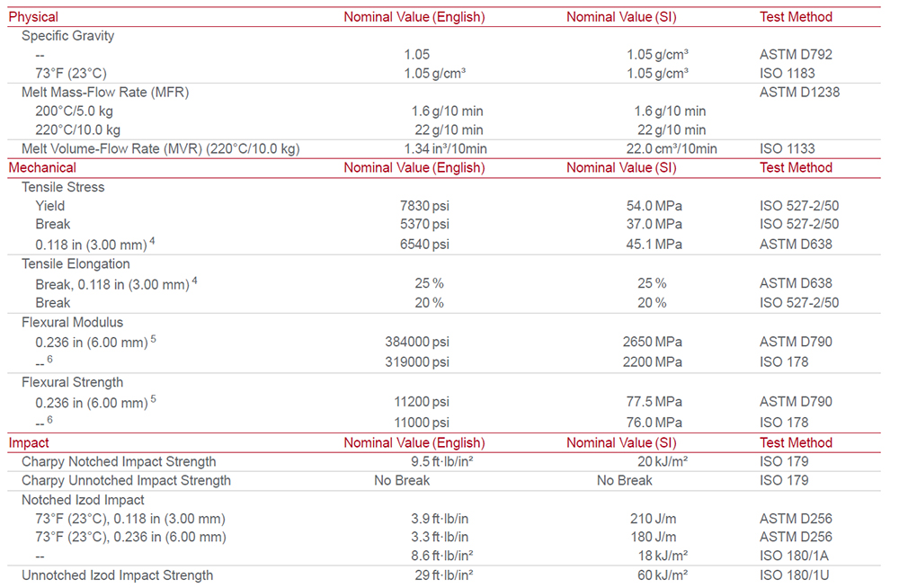Click the Physical section header
The width and height of the screenshot is (899, 588).
pos(33,17)
